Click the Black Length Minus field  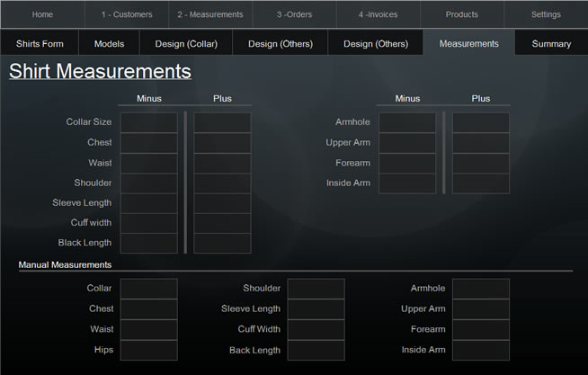tap(149, 243)
